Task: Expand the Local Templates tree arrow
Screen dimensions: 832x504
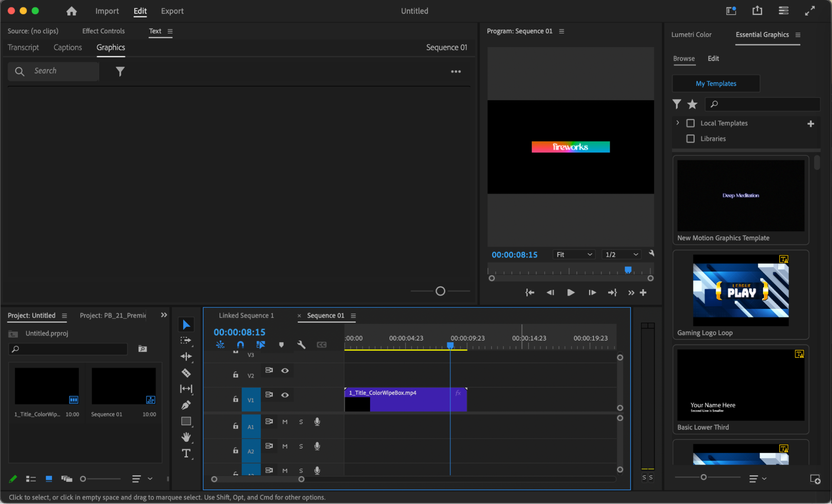Action: click(678, 123)
